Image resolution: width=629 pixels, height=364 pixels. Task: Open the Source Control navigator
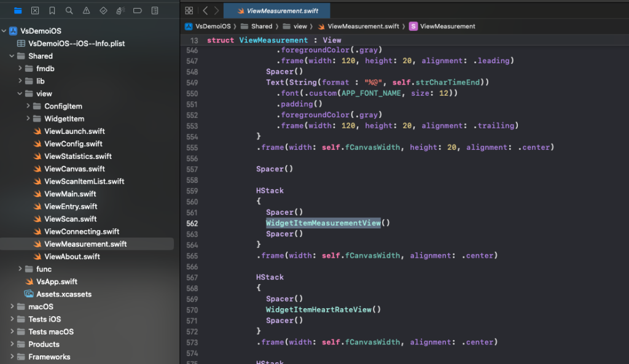coord(35,10)
